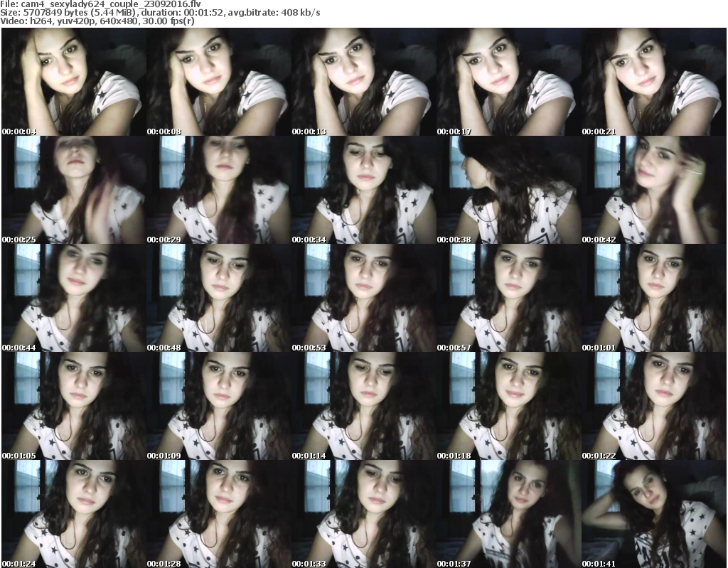The width and height of the screenshot is (728, 568).
Task: Select the thumbnail stamped 00:00:21
Action: coord(654,82)
